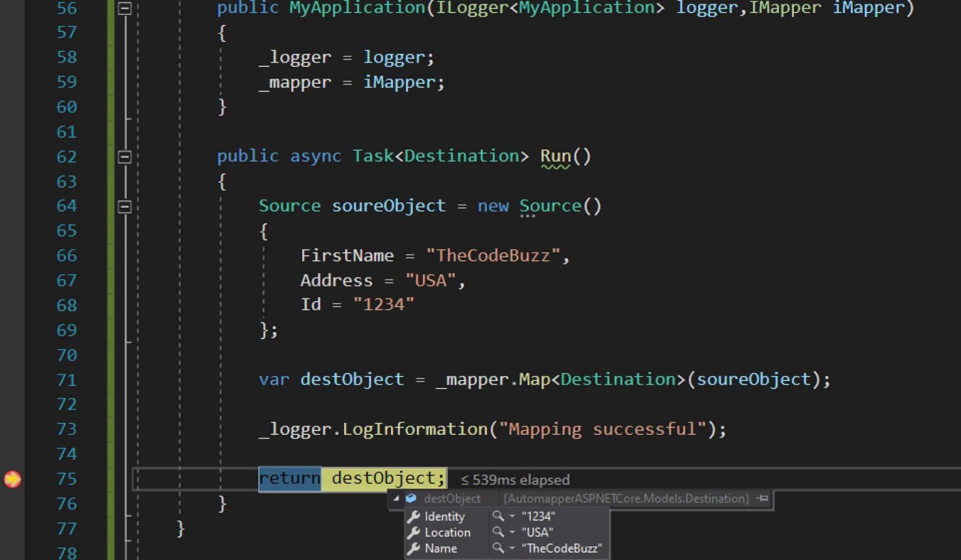Click the "TheCodeBuzz" value in datatip
961x560 pixels.
(x=561, y=549)
